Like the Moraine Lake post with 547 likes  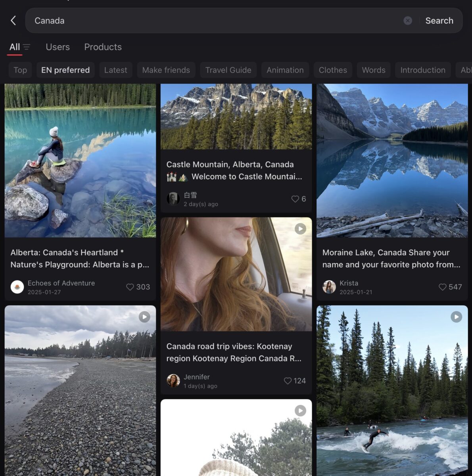pos(443,287)
